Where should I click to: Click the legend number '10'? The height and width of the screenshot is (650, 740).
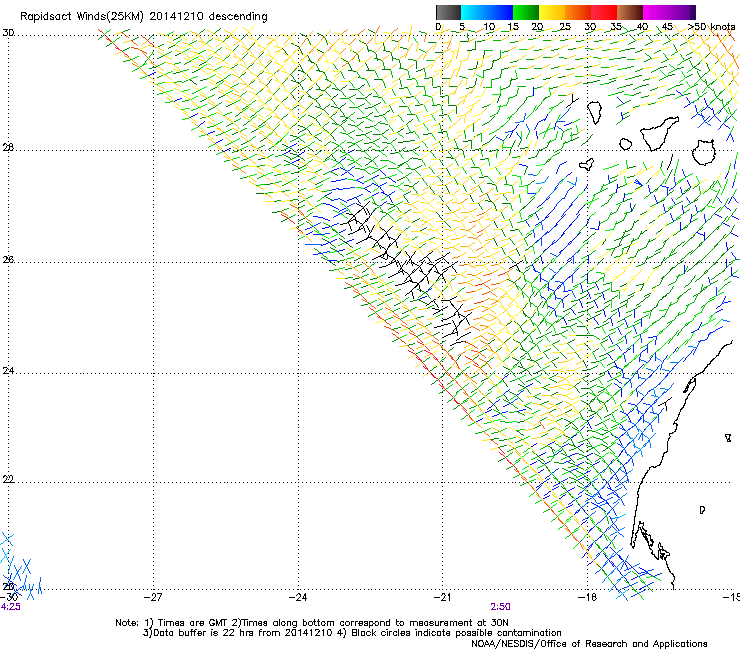(489, 27)
